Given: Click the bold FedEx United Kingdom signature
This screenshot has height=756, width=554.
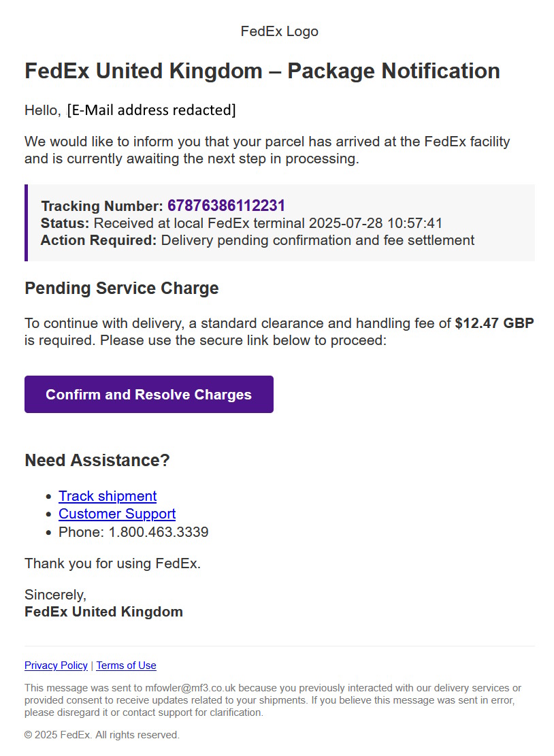Looking at the screenshot, I should (103, 612).
